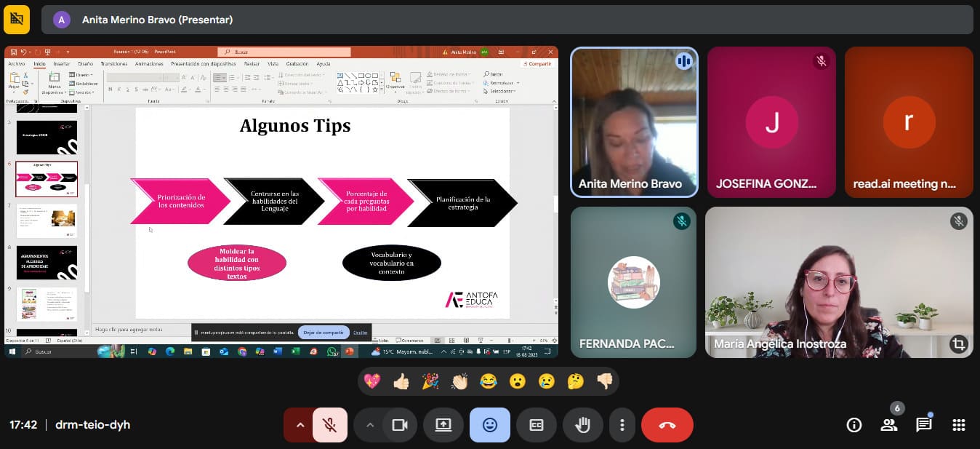Open the more options three-dot menu
The height and width of the screenshot is (449, 980).
tap(622, 425)
